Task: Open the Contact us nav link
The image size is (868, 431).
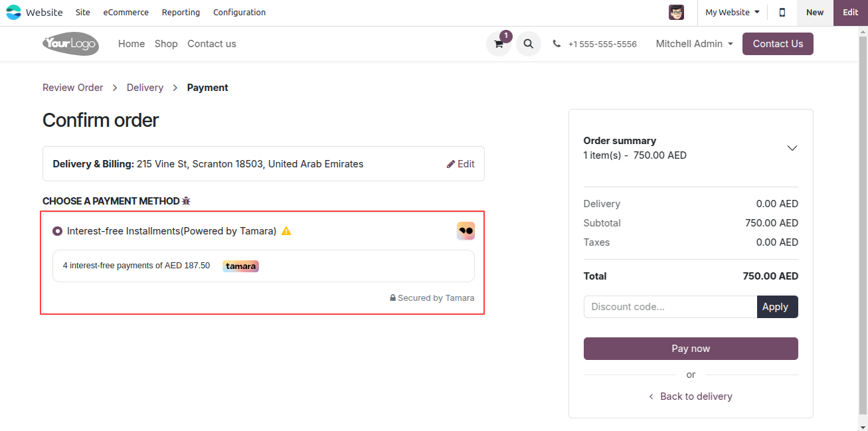Action: (x=212, y=44)
